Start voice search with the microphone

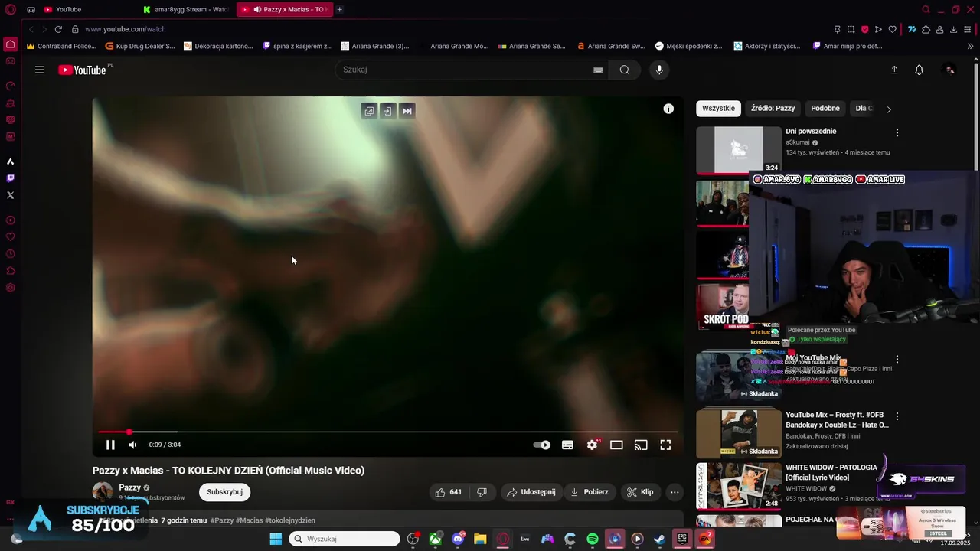coord(659,70)
